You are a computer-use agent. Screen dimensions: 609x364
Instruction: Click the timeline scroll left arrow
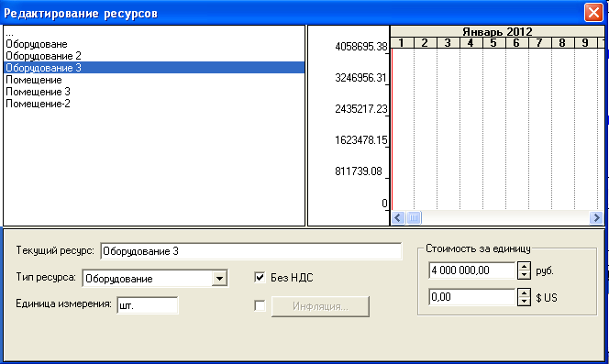[398, 217]
